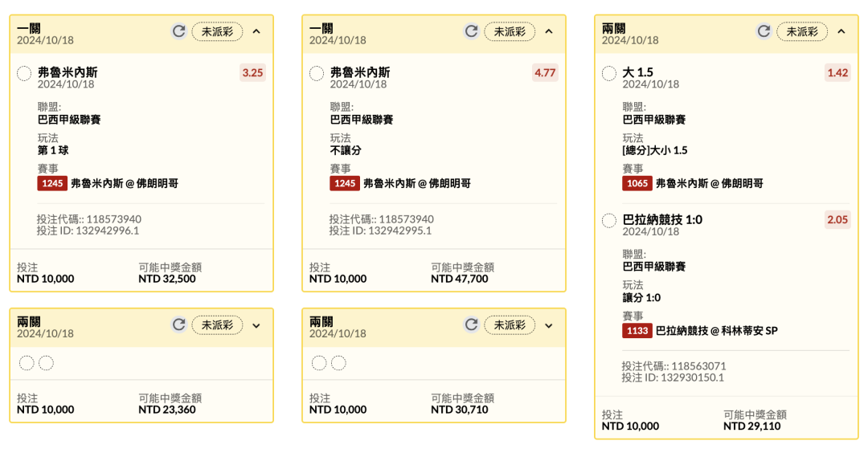Click the 1065 match code badge
This screenshot has height=453, width=868.
637,183
